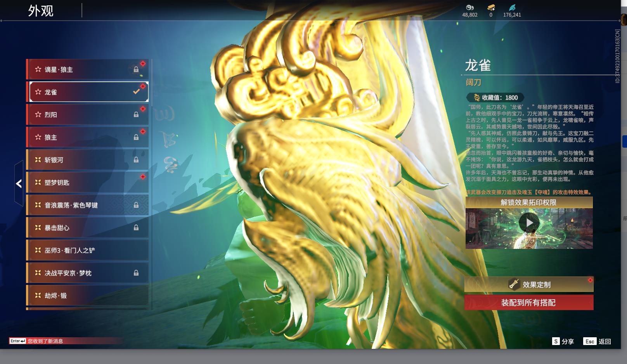Click the lock icon beside 狼主 skin
The height and width of the screenshot is (364, 627).
(136, 137)
